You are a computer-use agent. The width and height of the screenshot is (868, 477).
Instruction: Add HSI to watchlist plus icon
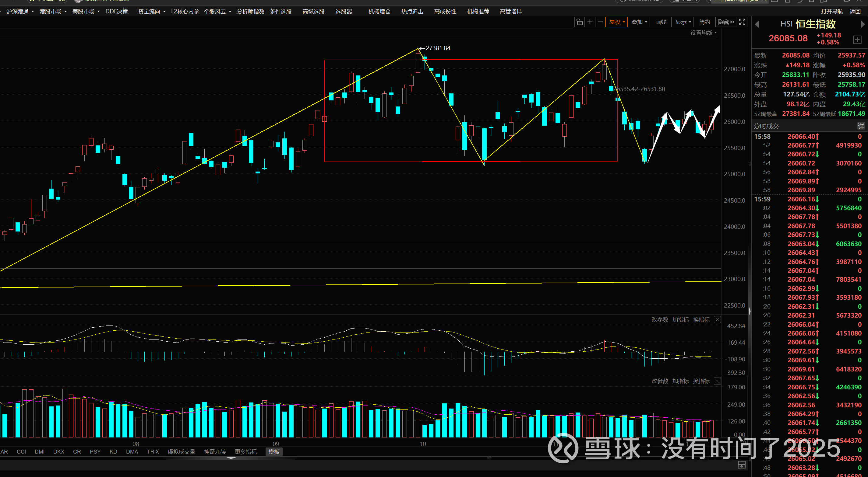click(857, 40)
